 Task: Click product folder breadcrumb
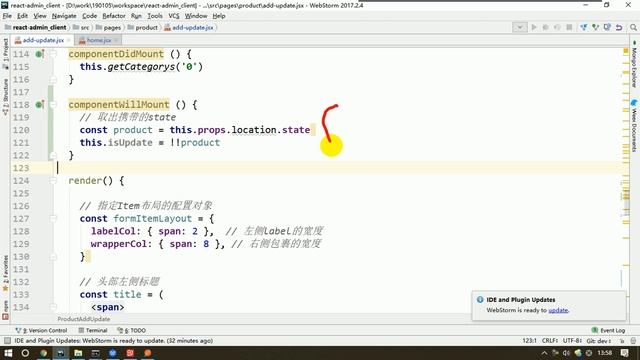tap(142, 27)
